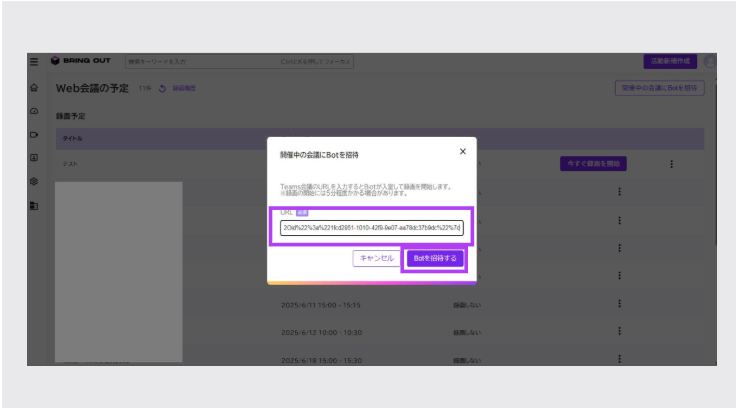Click the Botを招待する button
Viewport: 736px width, 408px height.
435,258
